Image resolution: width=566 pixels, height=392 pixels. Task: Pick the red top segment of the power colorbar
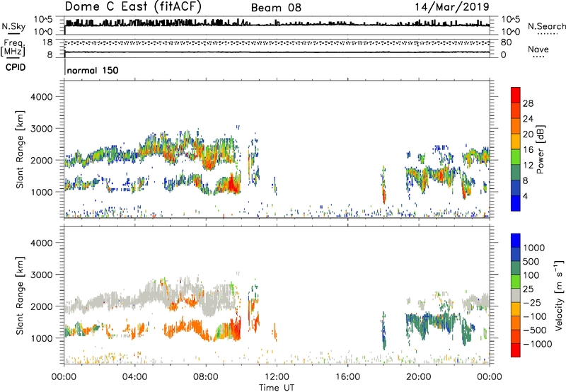(516, 95)
